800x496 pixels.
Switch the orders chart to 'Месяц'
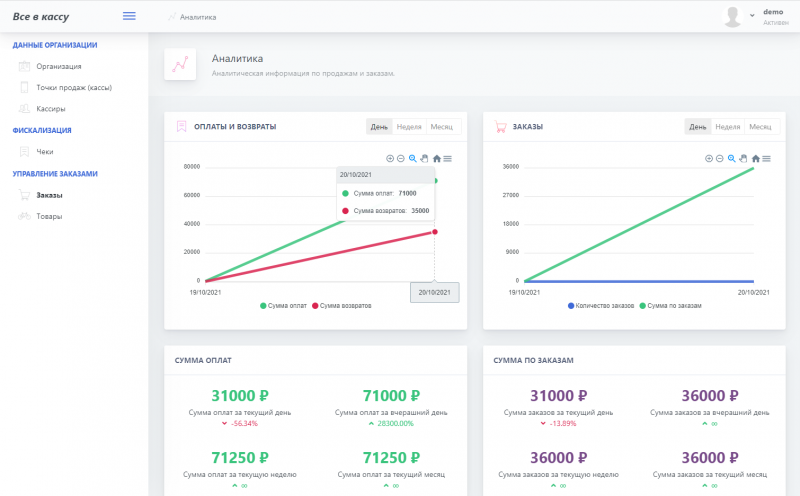point(760,127)
